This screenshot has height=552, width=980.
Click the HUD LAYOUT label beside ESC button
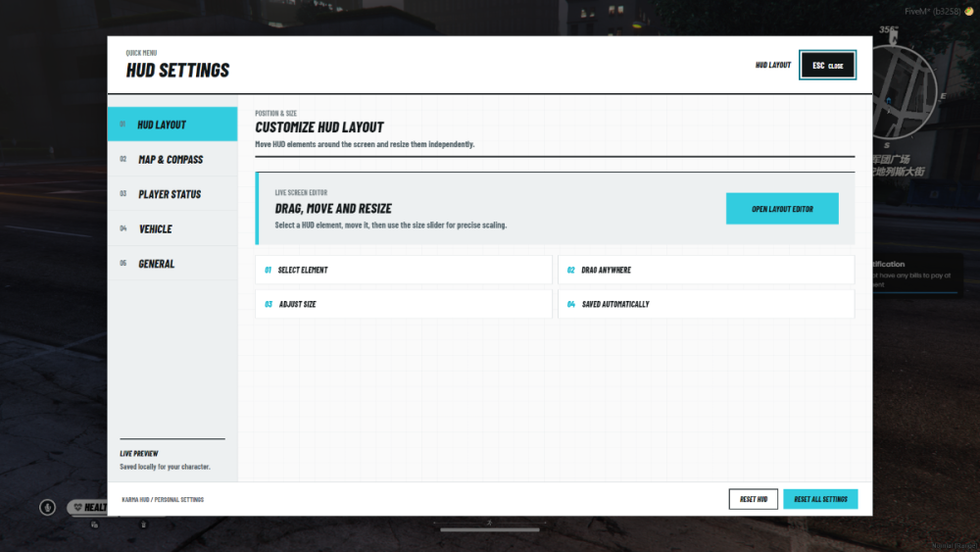click(773, 65)
